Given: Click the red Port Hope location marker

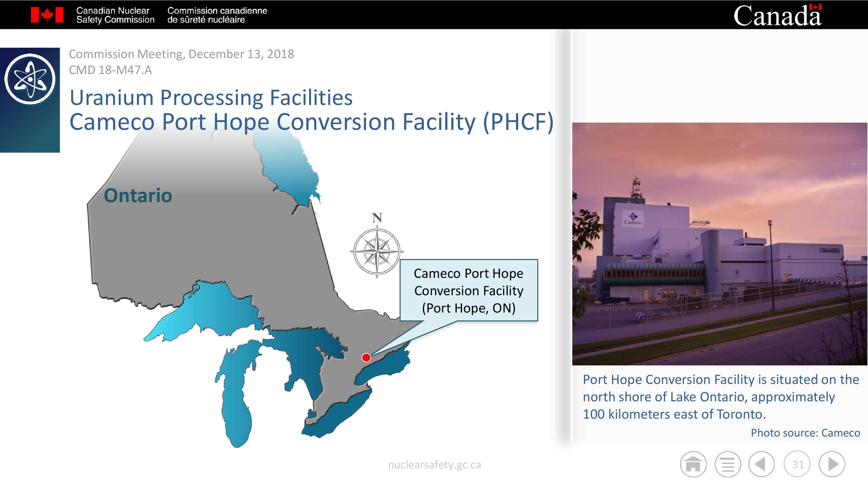Looking at the screenshot, I should tap(366, 357).
